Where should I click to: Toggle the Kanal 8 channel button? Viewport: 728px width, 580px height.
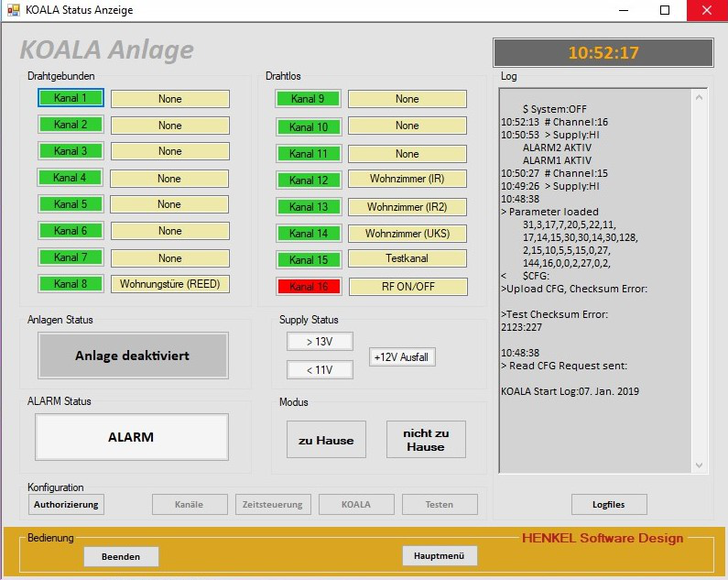pyautogui.click(x=71, y=284)
